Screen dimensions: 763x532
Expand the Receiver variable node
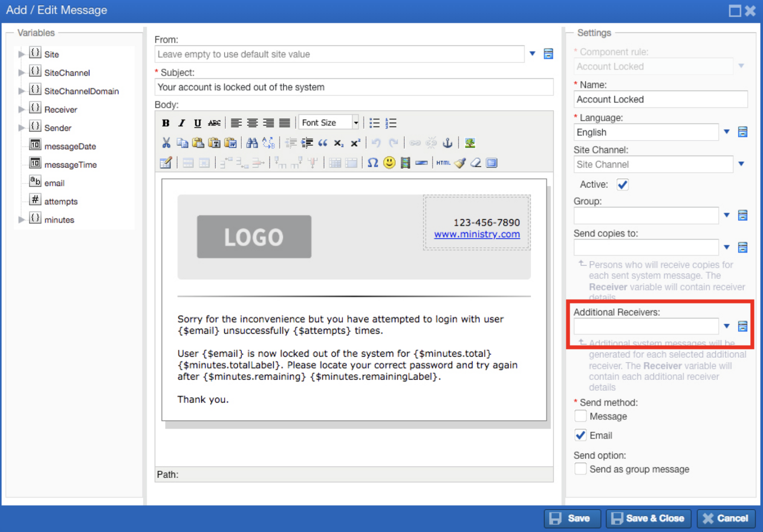coord(21,109)
